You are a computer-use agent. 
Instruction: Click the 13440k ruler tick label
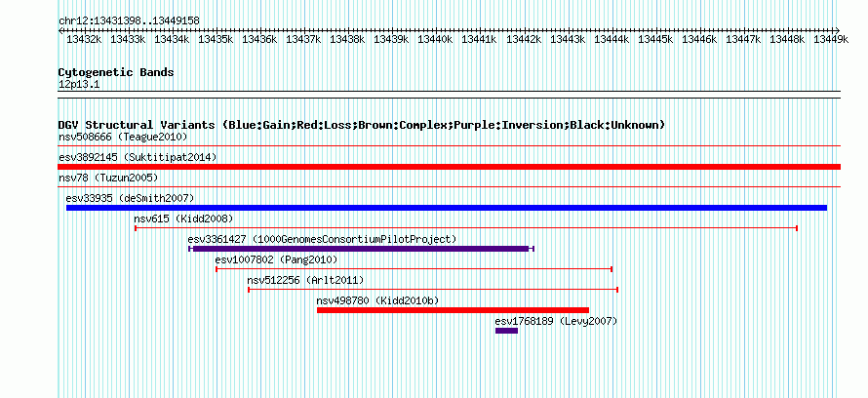pos(436,39)
